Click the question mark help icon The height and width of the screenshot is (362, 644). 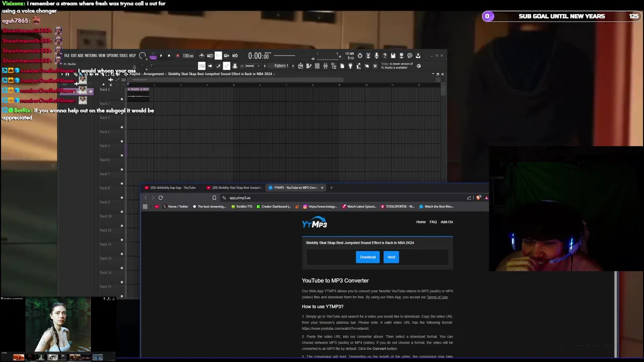385,55
